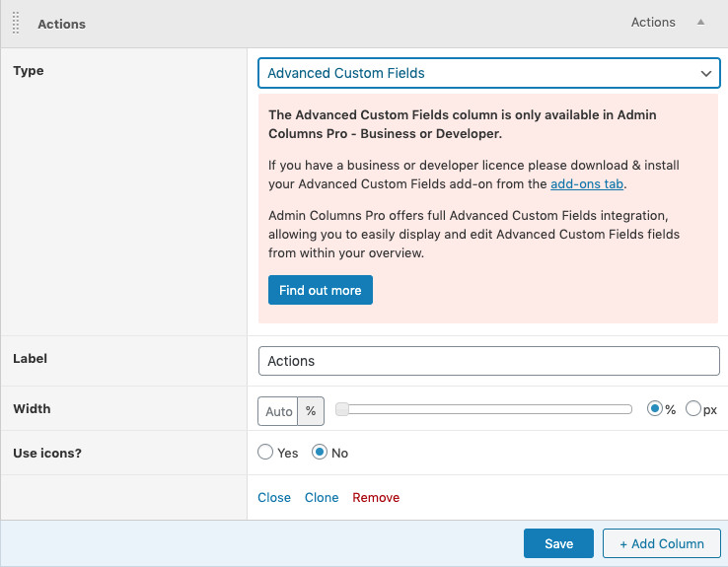
Task: Focus the Label input field containing Actions
Action: click(x=489, y=361)
